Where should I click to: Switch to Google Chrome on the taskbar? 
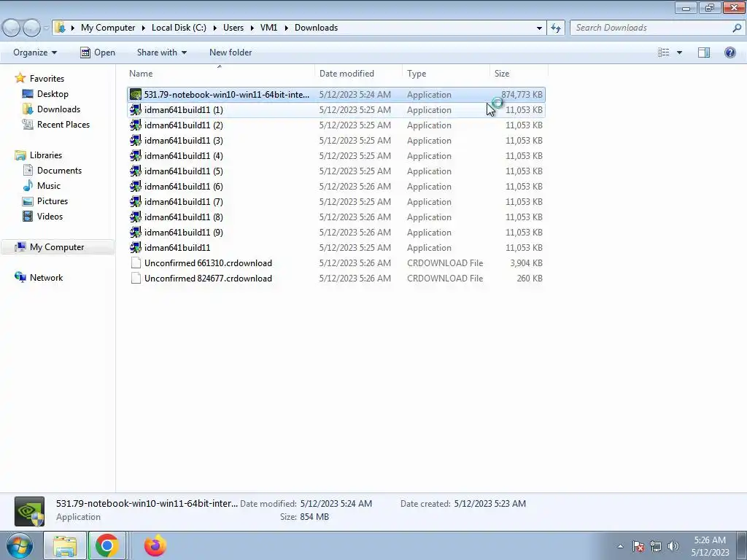tap(107, 545)
